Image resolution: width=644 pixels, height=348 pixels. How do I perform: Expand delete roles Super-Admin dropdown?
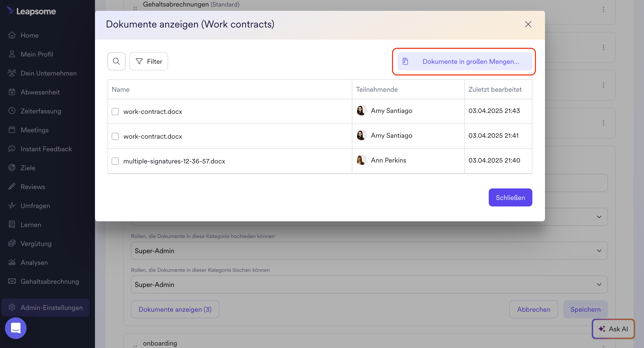point(369,284)
